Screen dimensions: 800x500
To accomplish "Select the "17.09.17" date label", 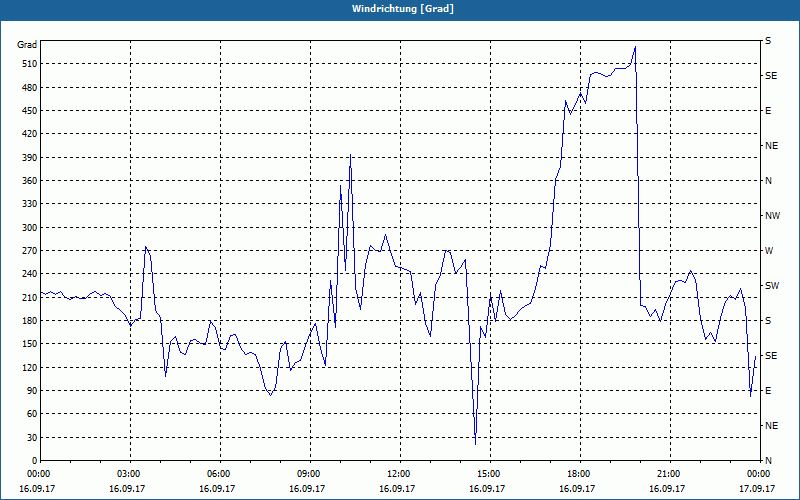I will 757,489.
